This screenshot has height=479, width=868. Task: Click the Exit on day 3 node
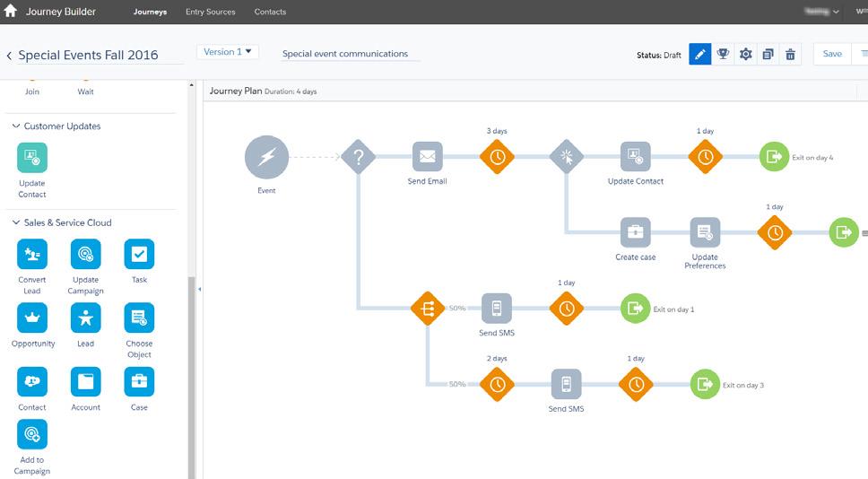pyautogui.click(x=705, y=384)
